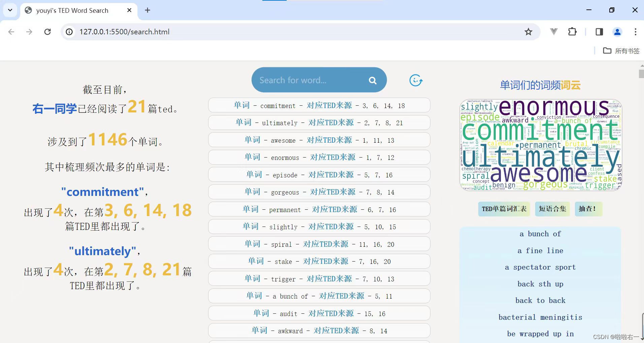Open the Chrome profile avatar

617,32
